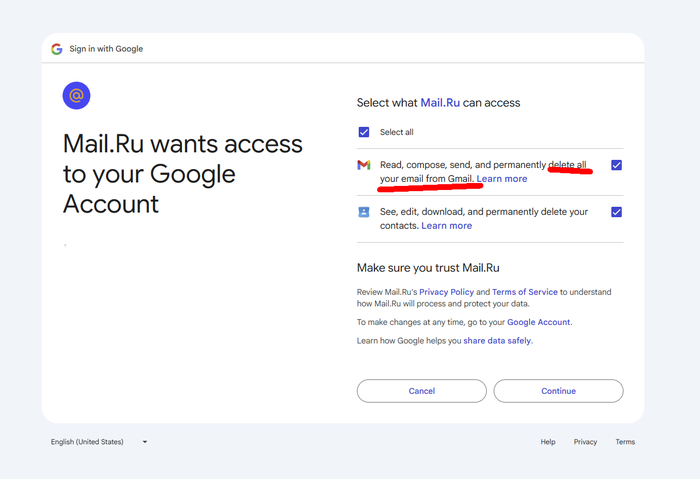Click the Contacts permission icon
Image resolution: width=700 pixels, height=479 pixels.
tap(364, 212)
